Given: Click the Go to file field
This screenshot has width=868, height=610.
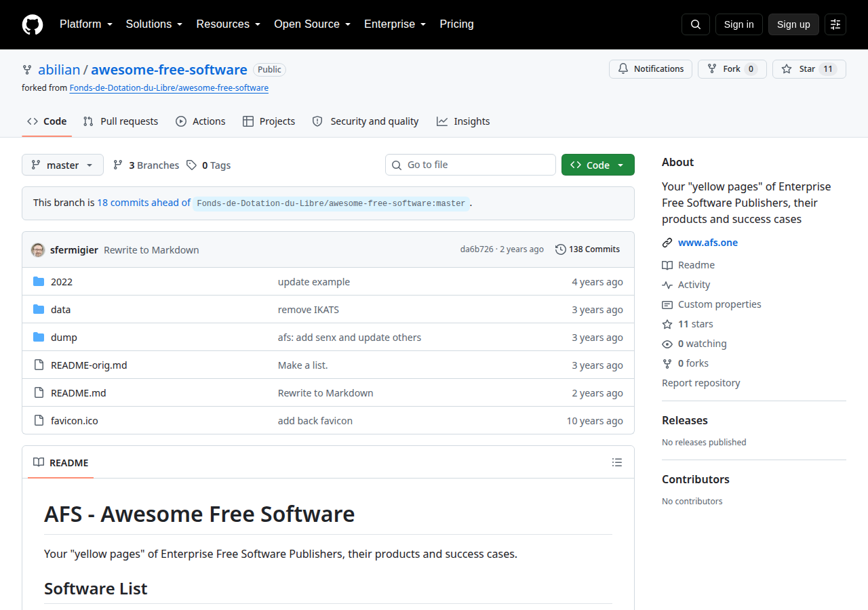Looking at the screenshot, I should tap(471, 165).
